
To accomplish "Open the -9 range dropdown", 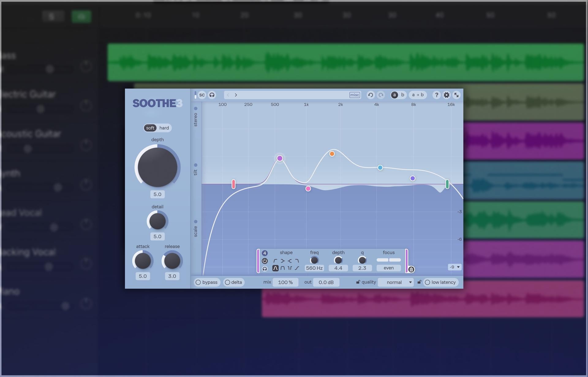I will point(454,267).
